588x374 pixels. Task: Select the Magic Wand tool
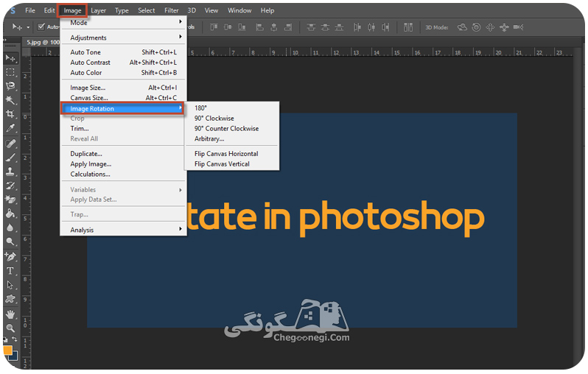click(10, 99)
